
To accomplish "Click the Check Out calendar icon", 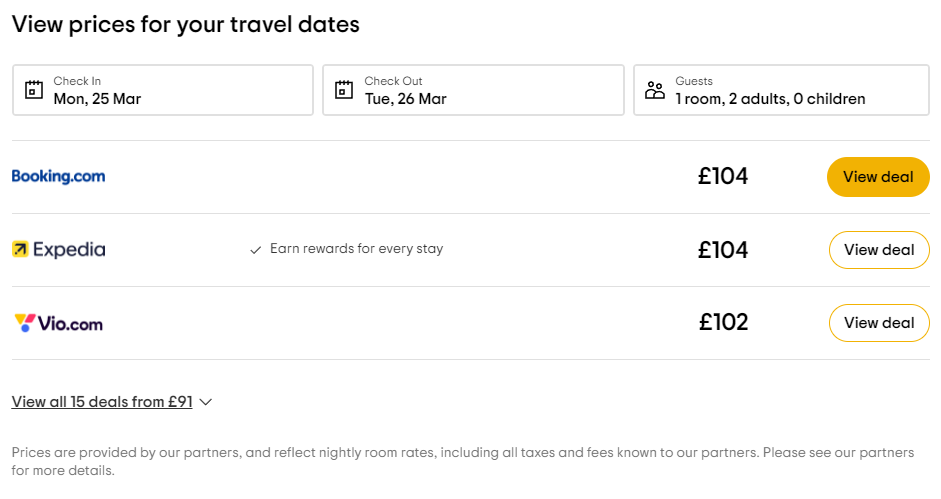I will coord(345,90).
